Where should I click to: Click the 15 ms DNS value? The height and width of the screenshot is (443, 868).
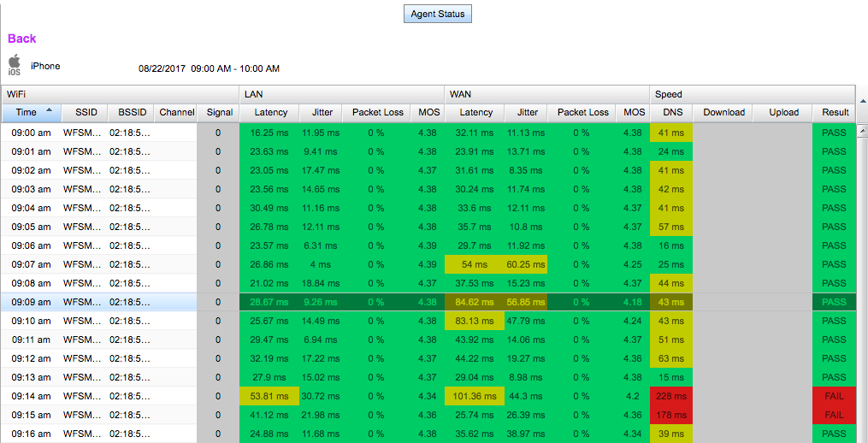(x=671, y=378)
